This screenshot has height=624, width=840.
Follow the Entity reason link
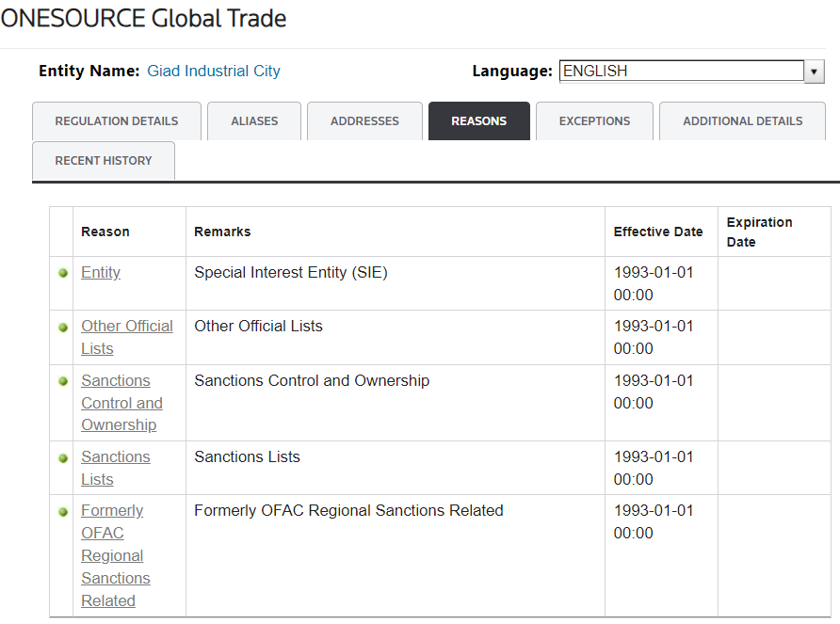[x=101, y=272]
